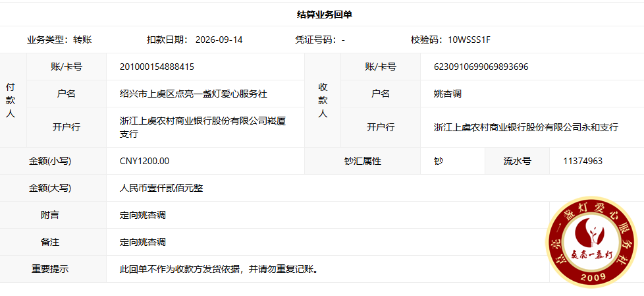Click the 收款人 header cell
This screenshot has height=296, width=644.
click(323, 100)
